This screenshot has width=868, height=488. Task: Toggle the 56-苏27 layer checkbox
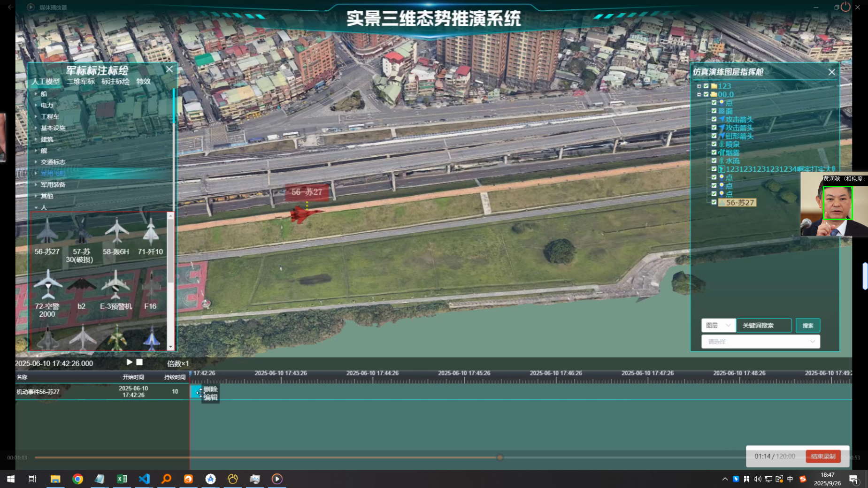click(x=714, y=202)
